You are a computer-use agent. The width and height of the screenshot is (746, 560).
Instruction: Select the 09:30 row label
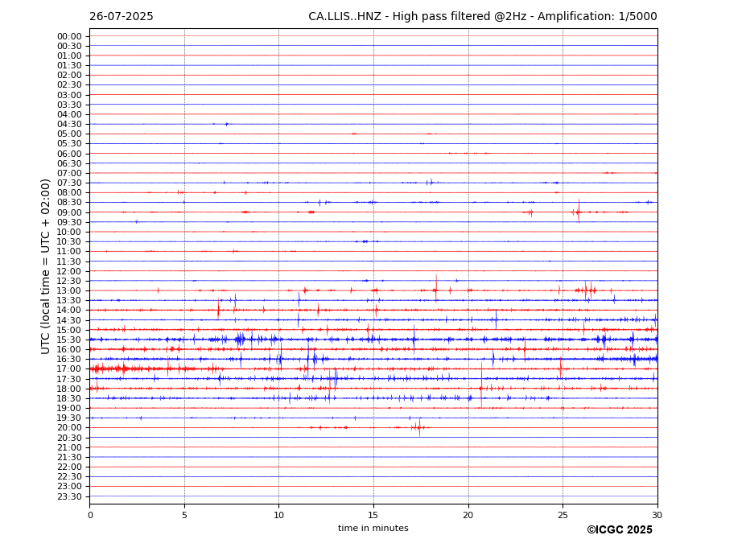(x=69, y=222)
